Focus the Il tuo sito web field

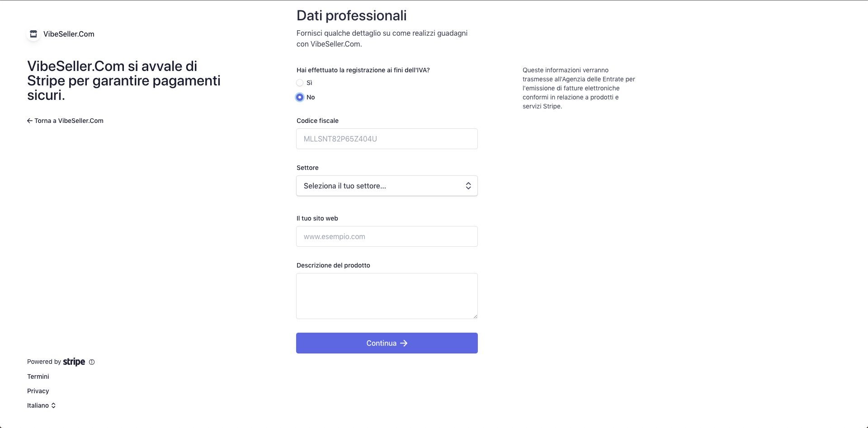(387, 236)
